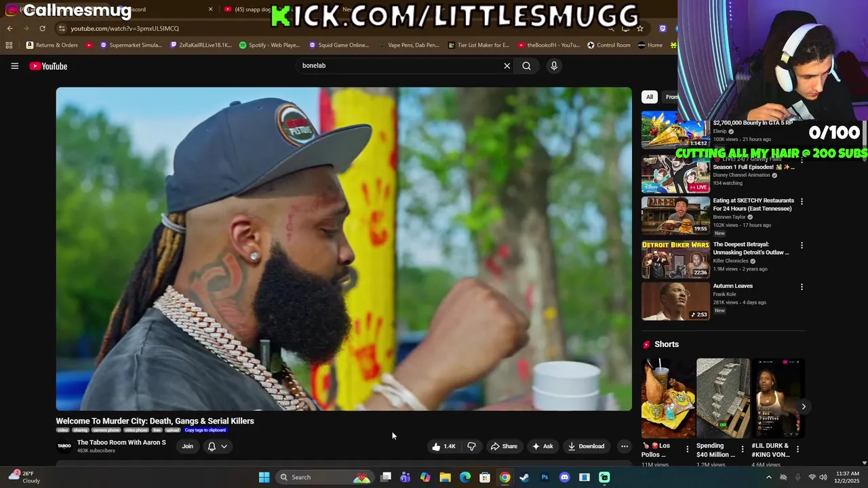Open '2xRaKaiIRLLive18.1K' Twitch bookmark
868x488 pixels.
coord(201,45)
